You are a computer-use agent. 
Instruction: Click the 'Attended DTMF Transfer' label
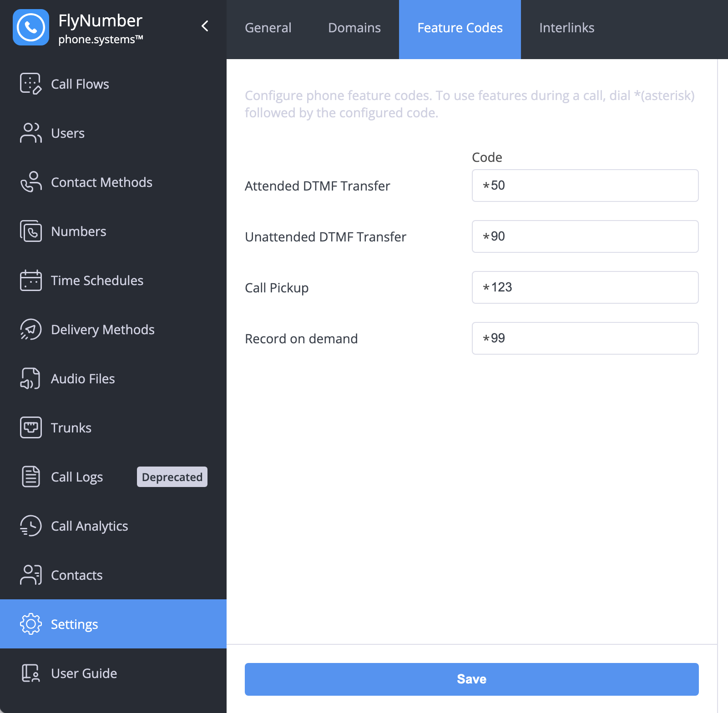point(318,186)
